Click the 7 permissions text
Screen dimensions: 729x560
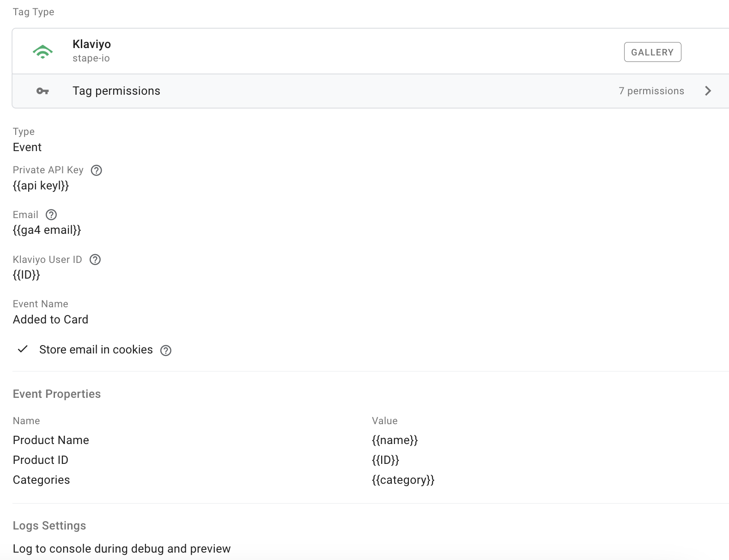[x=651, y=91]
